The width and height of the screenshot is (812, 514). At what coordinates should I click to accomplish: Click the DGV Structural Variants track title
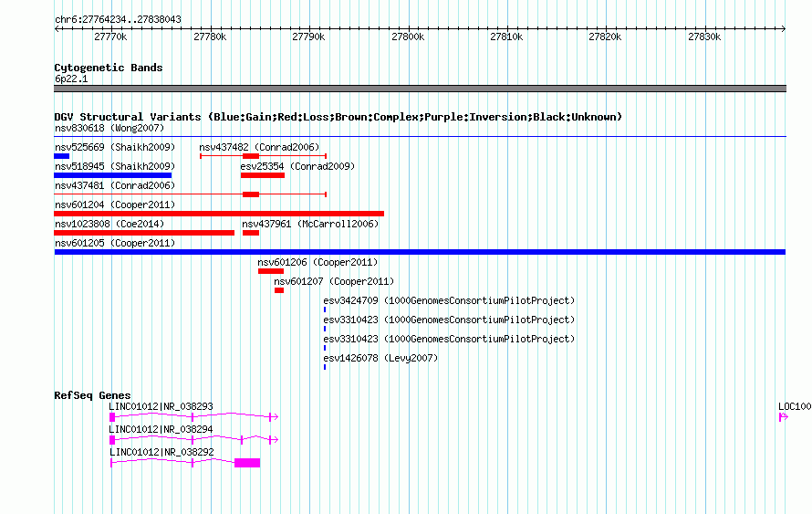coord(338,117)
